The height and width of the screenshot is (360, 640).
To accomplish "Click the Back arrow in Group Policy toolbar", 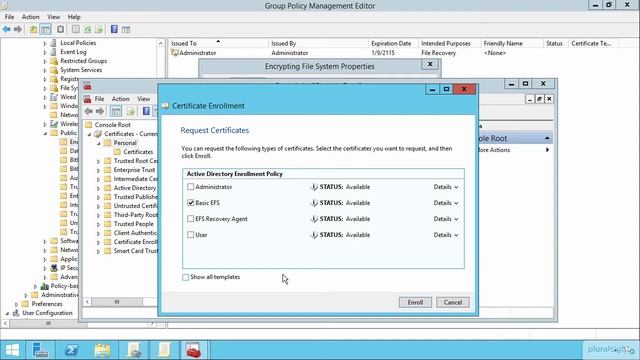I will (x=7, y=29).
